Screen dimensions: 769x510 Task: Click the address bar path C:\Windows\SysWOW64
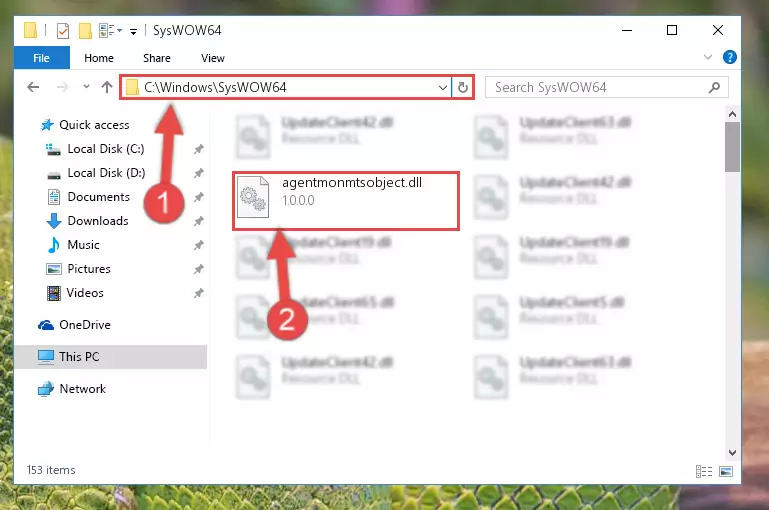pos(215,87)
